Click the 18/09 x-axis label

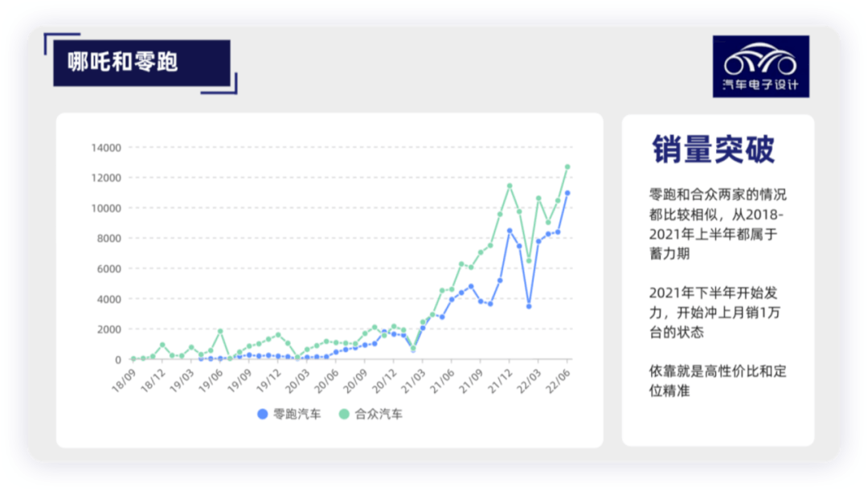(124, 381)
